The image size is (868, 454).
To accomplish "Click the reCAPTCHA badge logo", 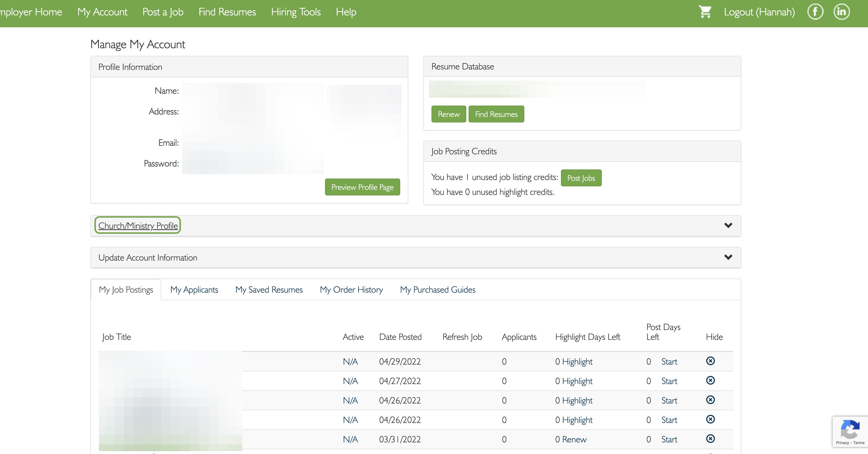I will click(x=850, y=429).
